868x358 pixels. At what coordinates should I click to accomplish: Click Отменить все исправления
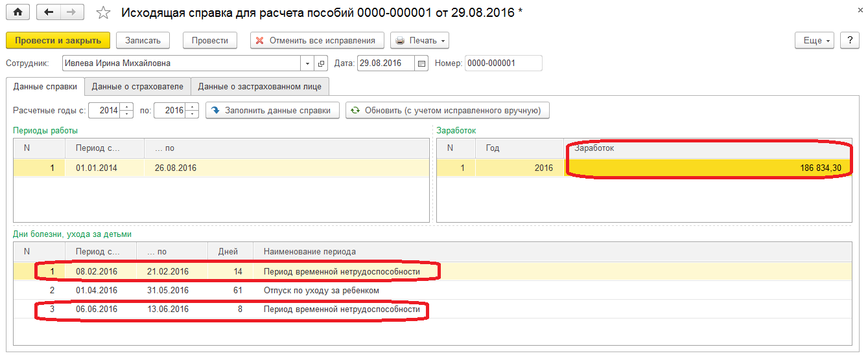point(318,40)
